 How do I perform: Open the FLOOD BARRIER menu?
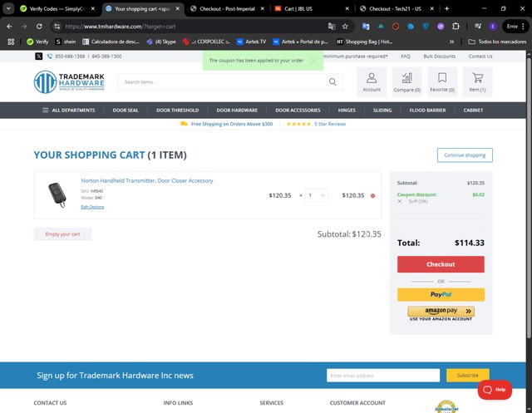pyautogui.click(x=427, y=111)
